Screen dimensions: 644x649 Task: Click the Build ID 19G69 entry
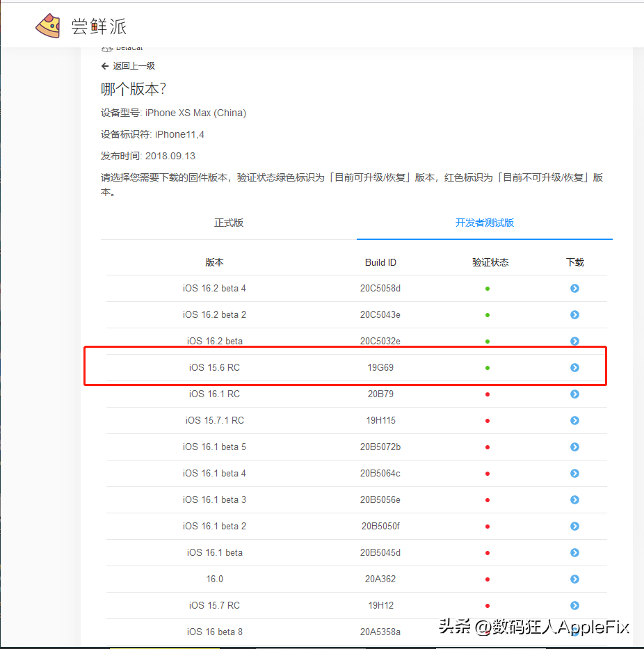coord(380,367)
